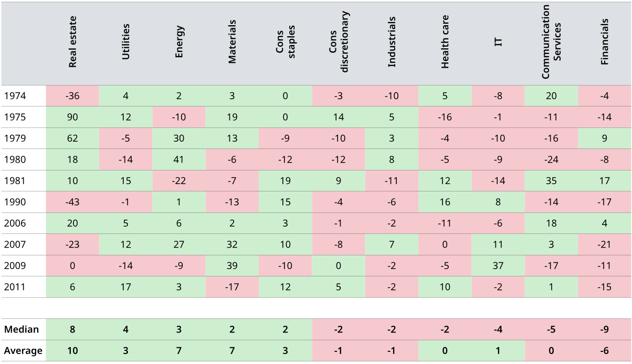Select the Health care column header
The image size is (632, 364).
[x=445, y=44]
